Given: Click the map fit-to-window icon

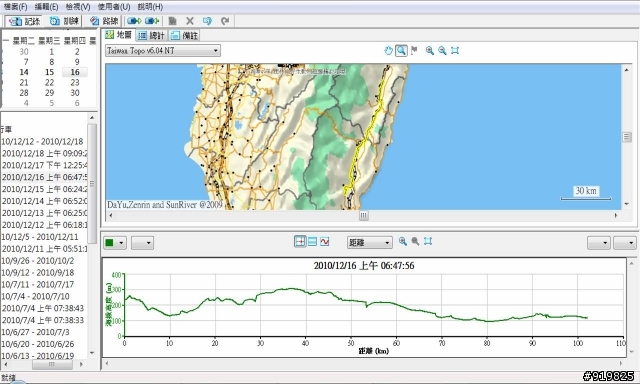Looking at the screenshot, I should (x=455, y=51).
